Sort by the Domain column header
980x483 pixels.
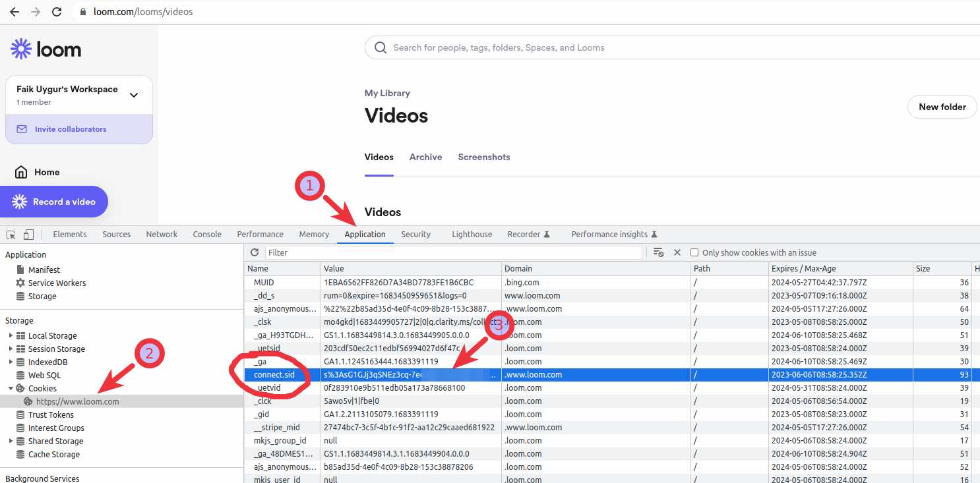tap(596, 269)
